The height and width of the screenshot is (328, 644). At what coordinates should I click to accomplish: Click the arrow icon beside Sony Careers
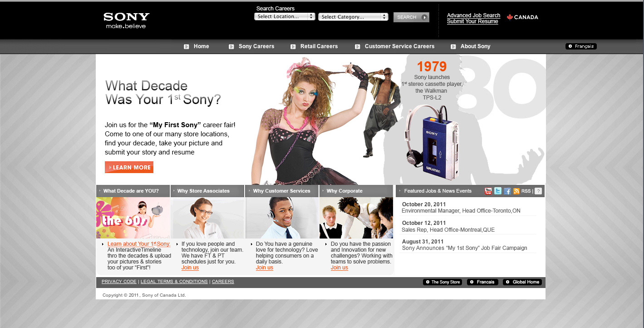coord(231,46)
